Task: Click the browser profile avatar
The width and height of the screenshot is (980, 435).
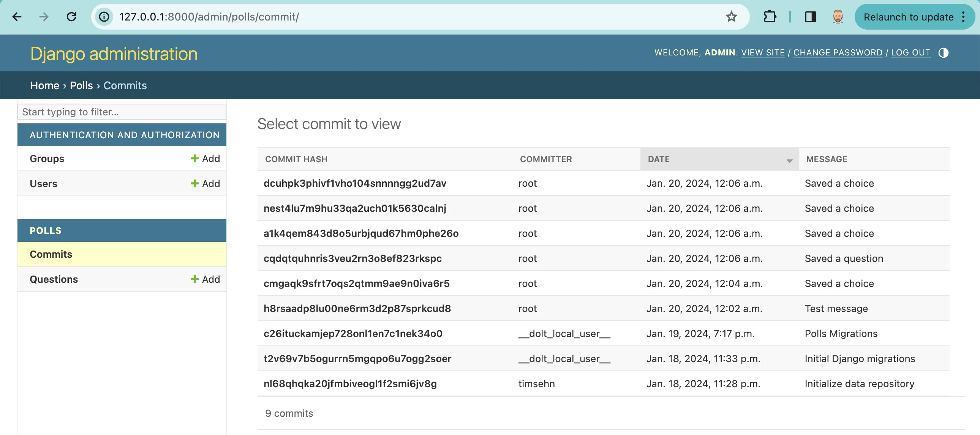Action: (836, 17)
